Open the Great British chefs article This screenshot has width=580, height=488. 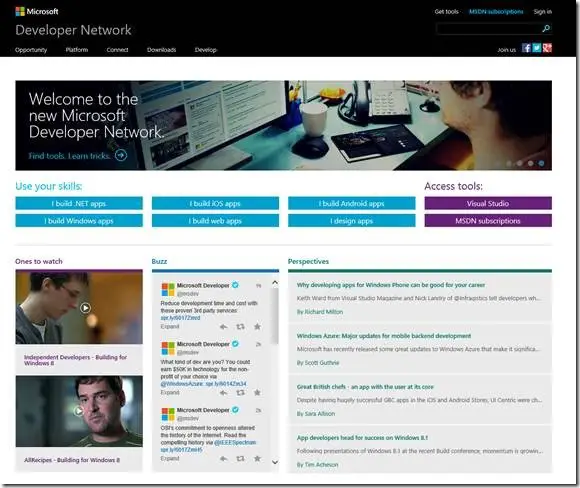point(365,387)
